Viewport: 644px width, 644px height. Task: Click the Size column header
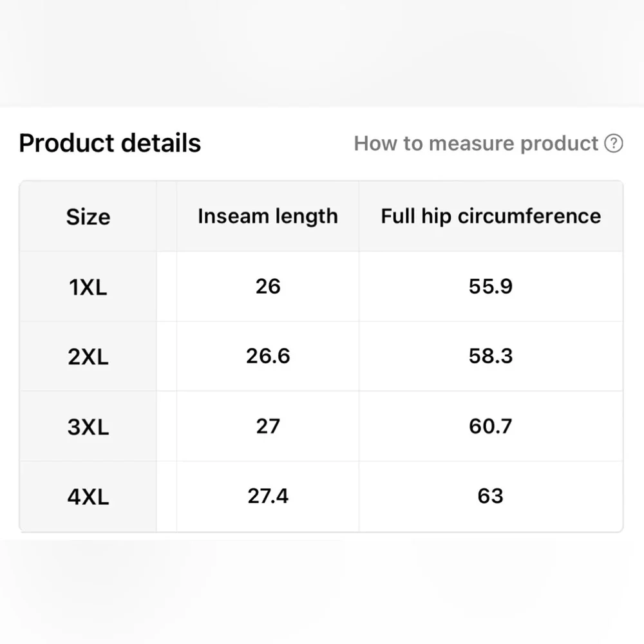[x=88, y=216]
